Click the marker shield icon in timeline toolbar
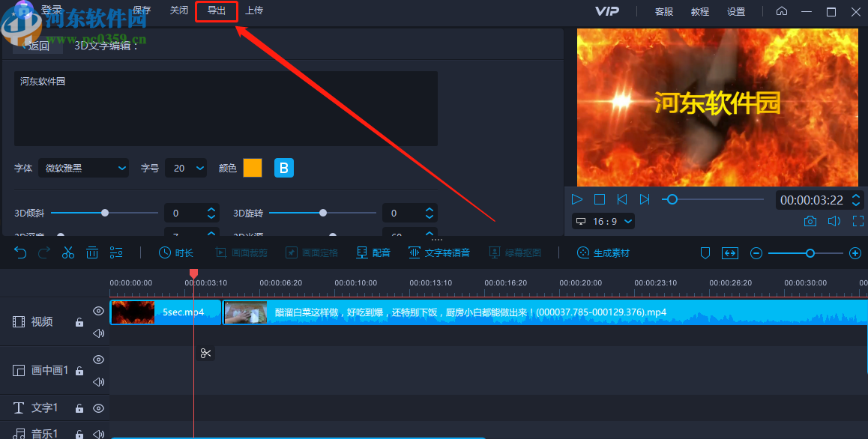Viewport: 868px width, 439px height. [705, 253]
